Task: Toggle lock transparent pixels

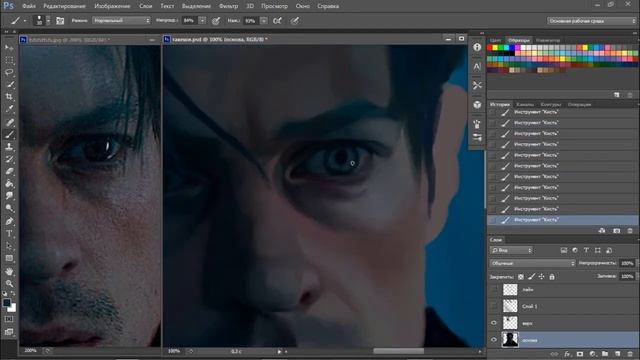Action: tap(521, 277)
